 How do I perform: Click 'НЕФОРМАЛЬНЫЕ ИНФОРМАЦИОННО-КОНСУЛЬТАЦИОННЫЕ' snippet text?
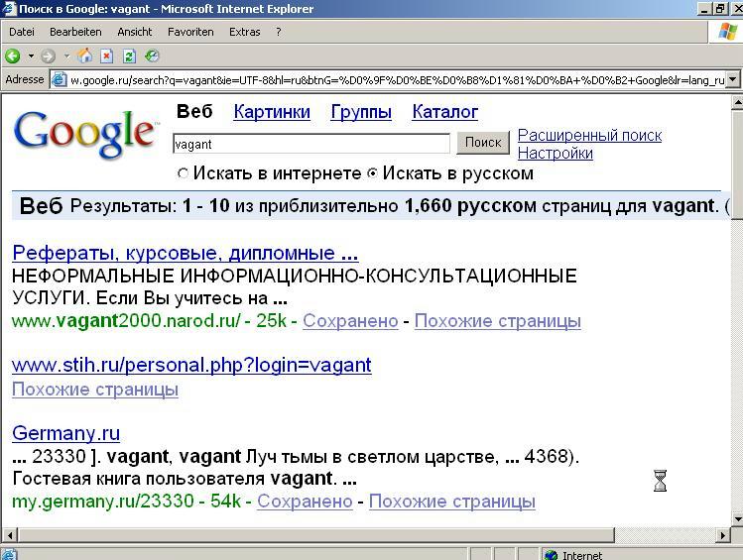click(295, 276)
